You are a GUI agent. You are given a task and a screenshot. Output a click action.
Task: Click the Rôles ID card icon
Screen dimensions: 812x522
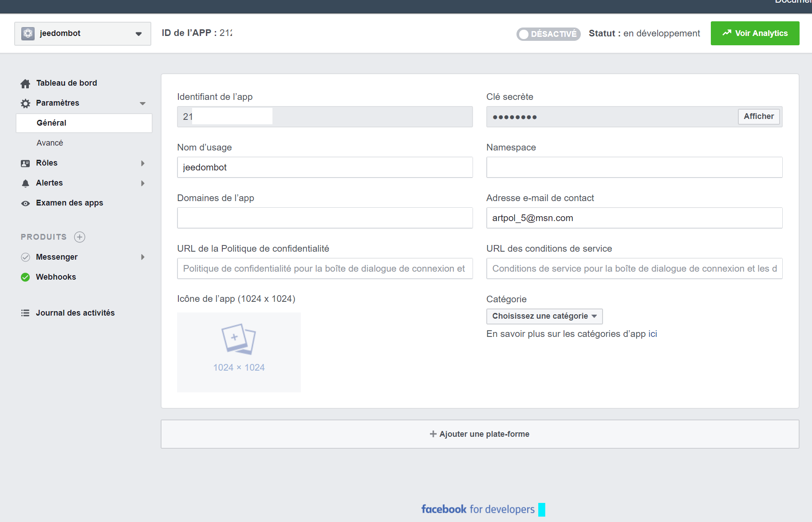coord(25,163)
